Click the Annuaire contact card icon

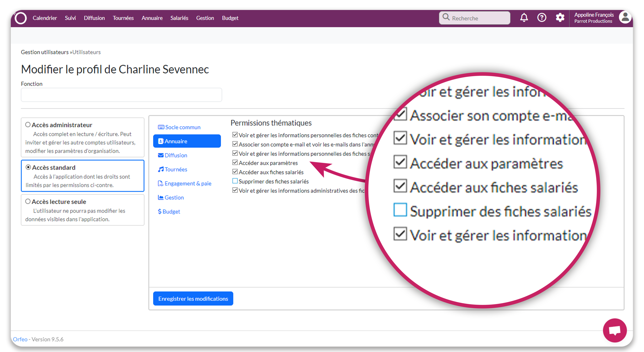[161, 141]
